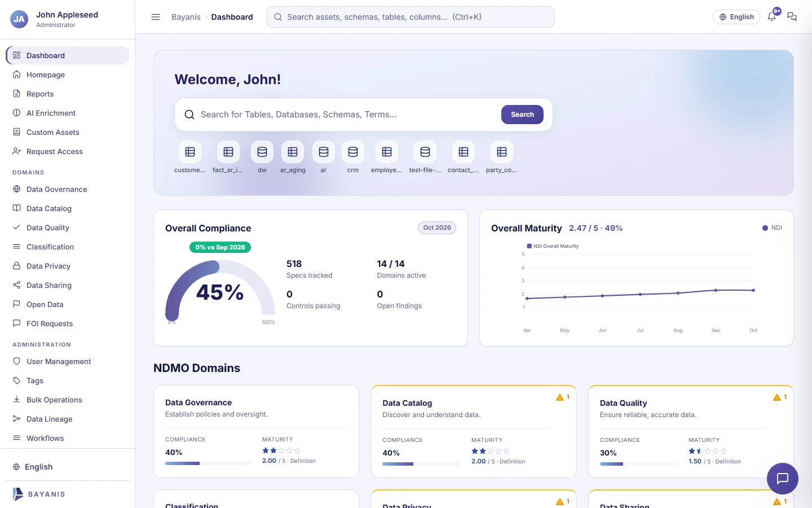Open the Data Catalog domain card
This screenshot has width=812, height=508.
pyautogui.click(x=474, y=431)
